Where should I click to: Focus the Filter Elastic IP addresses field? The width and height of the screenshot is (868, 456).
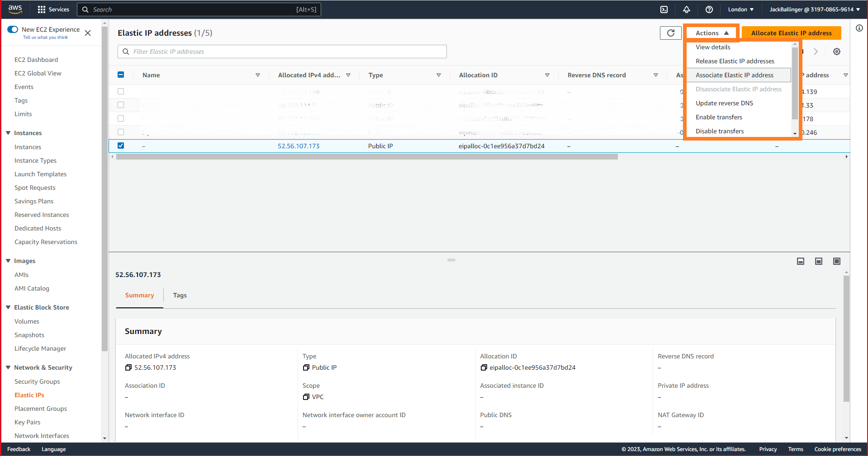point(282,52)
